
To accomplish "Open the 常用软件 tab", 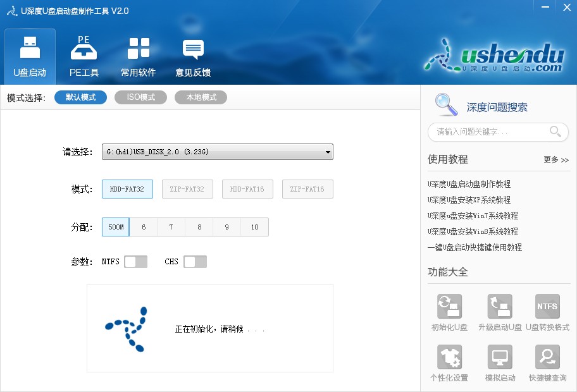I will (139, 57).
